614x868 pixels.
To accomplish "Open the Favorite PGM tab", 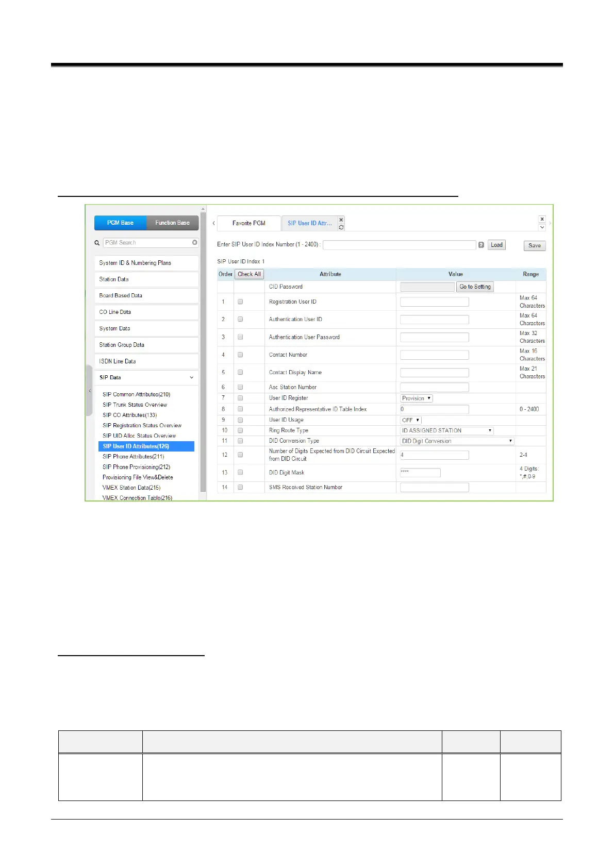I will click(249, 223).
